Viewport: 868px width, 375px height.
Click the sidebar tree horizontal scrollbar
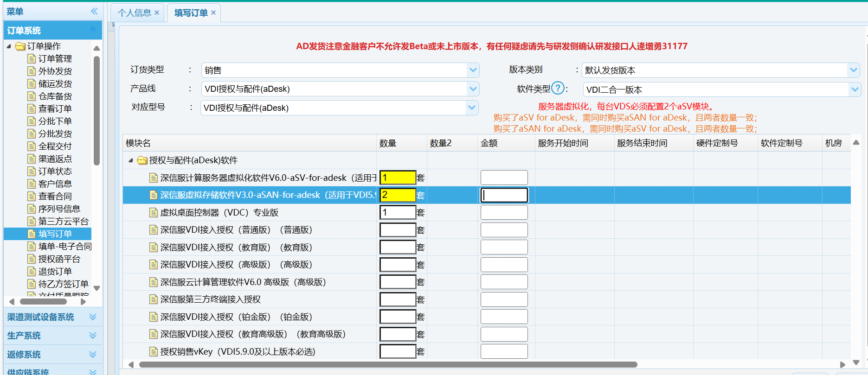[43, 301]
